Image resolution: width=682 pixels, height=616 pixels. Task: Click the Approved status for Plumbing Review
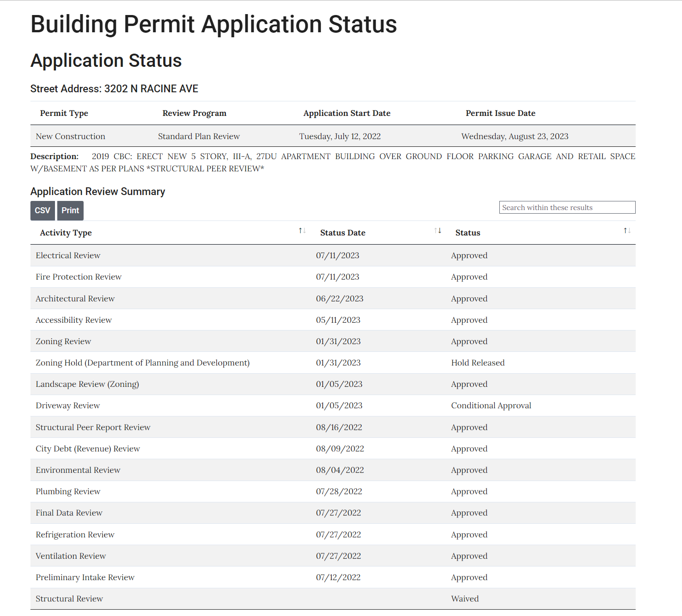pyautogui.click(x=469, y=491)
